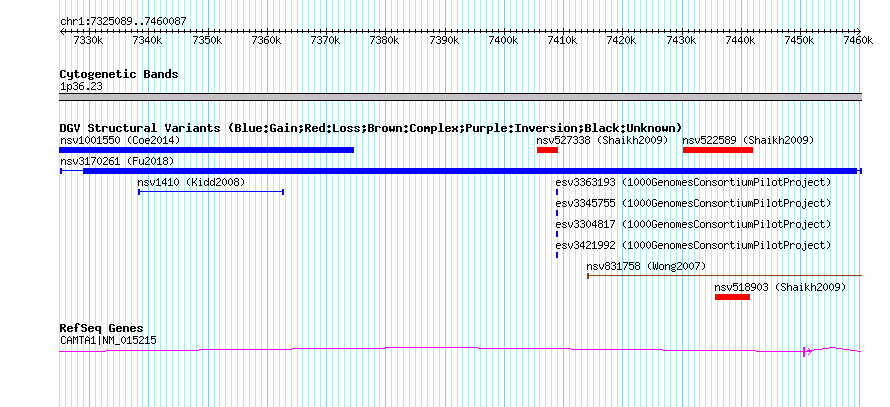The height and width of the screenshot is (407, 890).
Task: Open the esv3345755 1000Genomes label
Action: (693, 203)
